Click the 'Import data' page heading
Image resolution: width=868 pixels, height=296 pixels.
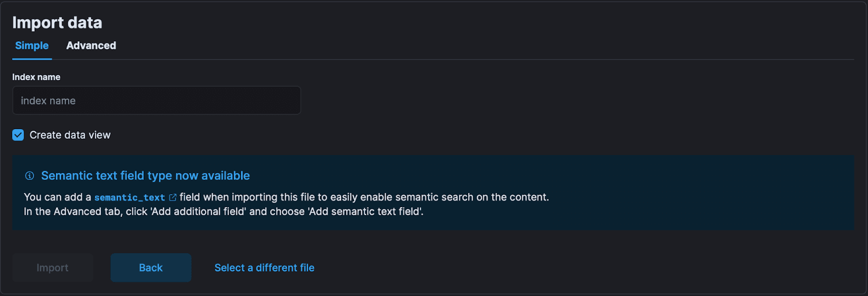point(57,23)
